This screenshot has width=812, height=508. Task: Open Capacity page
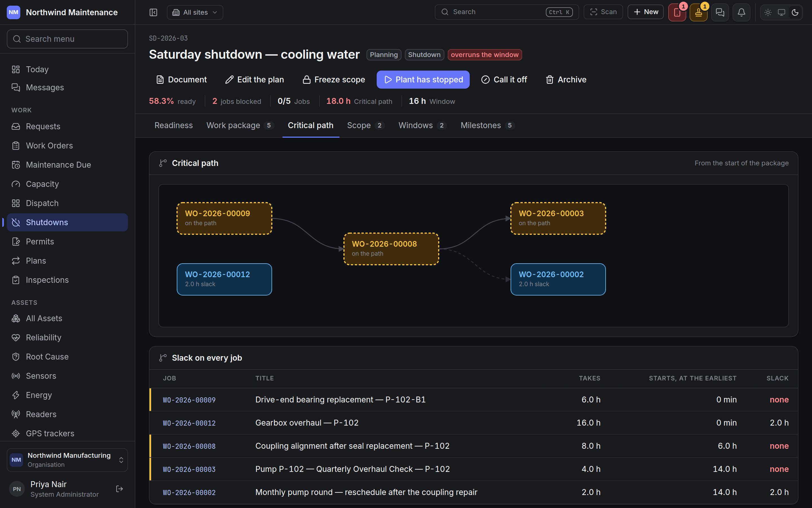click(x=67, y=184)
